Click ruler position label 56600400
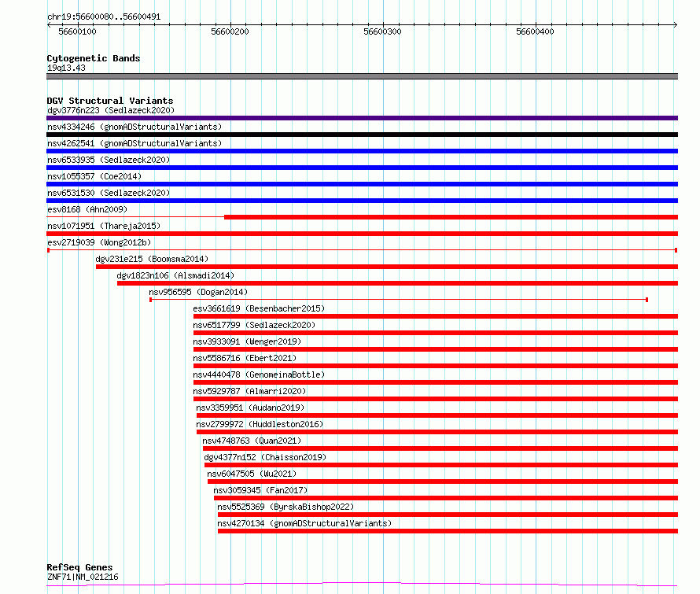The height and width of the screenshot is (594, 700). coord(535,31)
